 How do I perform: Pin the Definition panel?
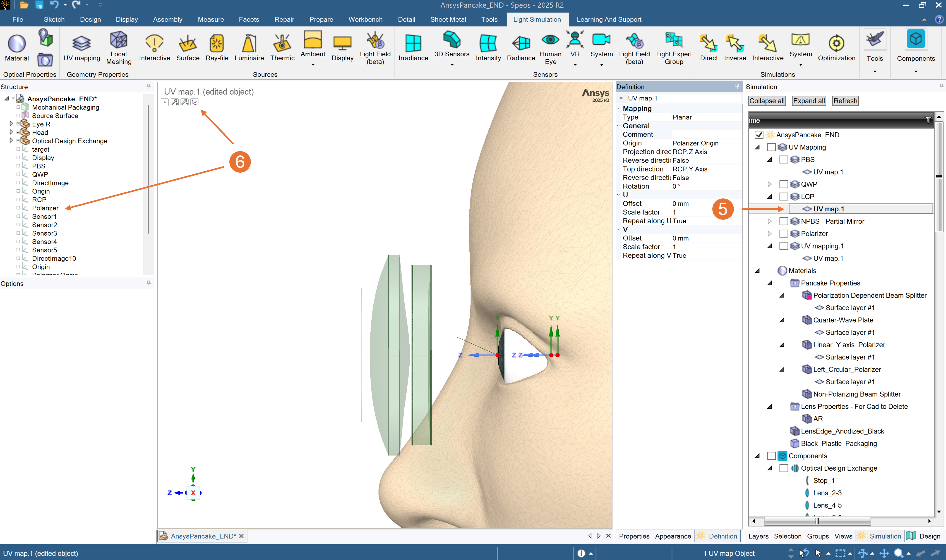737,86
